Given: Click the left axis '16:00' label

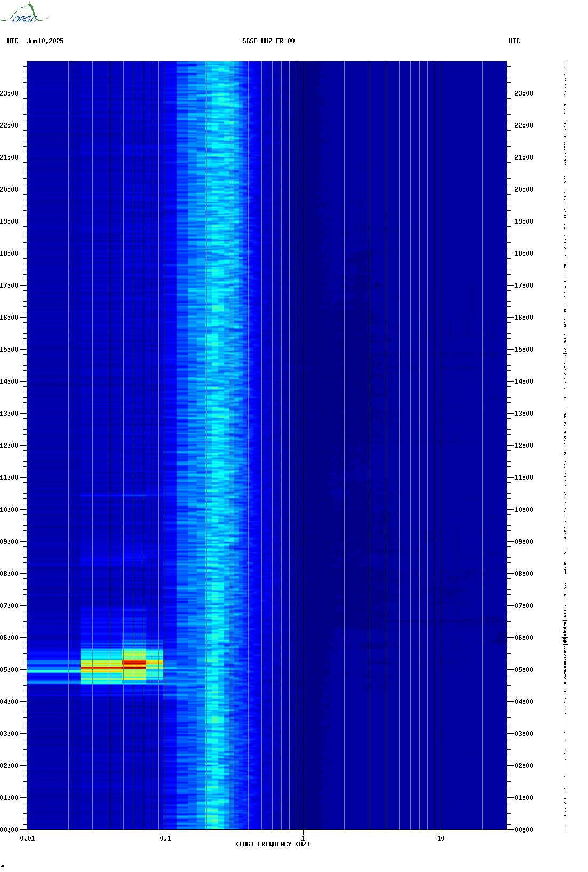Looking at the screenshot, I should click(x=9, y=318).
